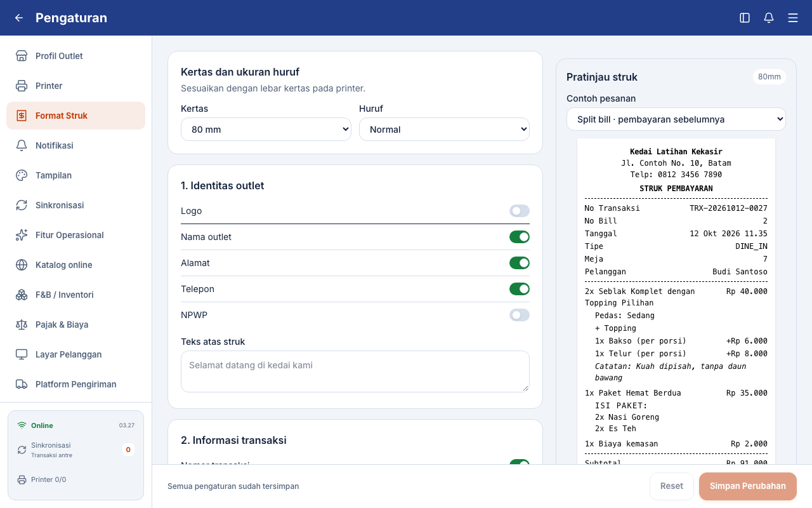
Task: Toggle the Telepon switch off
Action: tap(520, 289)
